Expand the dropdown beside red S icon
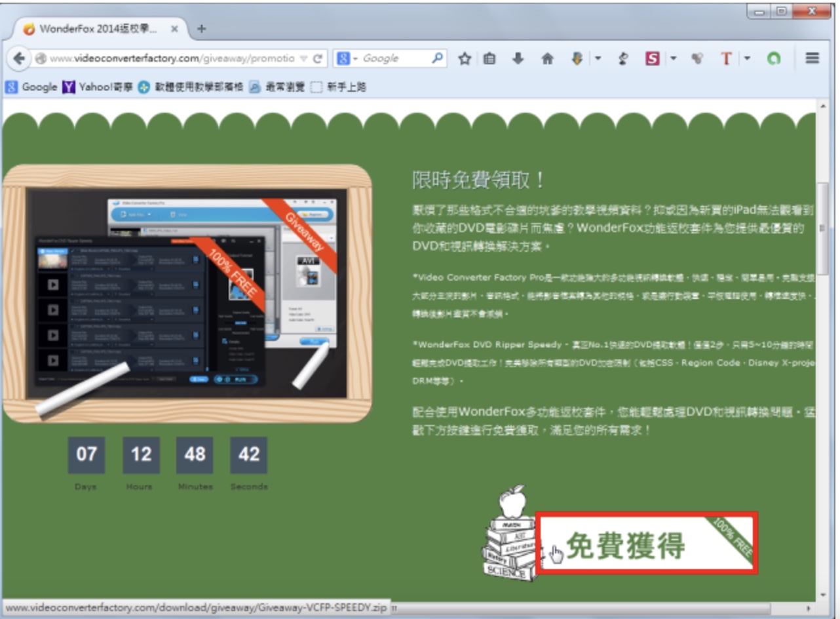 [x=673, y=59]
